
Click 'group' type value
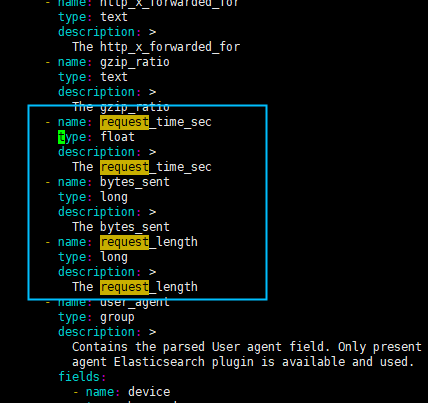coord(117,317)
